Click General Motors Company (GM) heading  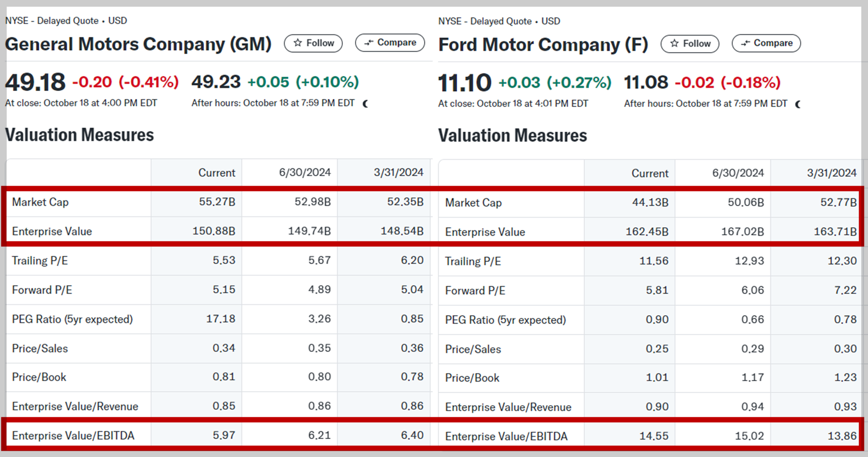pos(138,44)
